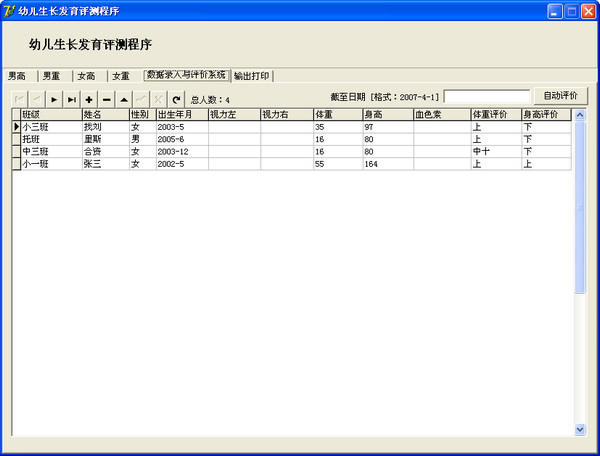Viewport: 600px width, 456px height.
Task: Click the scroll down arrow of table
Action: (580, 429)
